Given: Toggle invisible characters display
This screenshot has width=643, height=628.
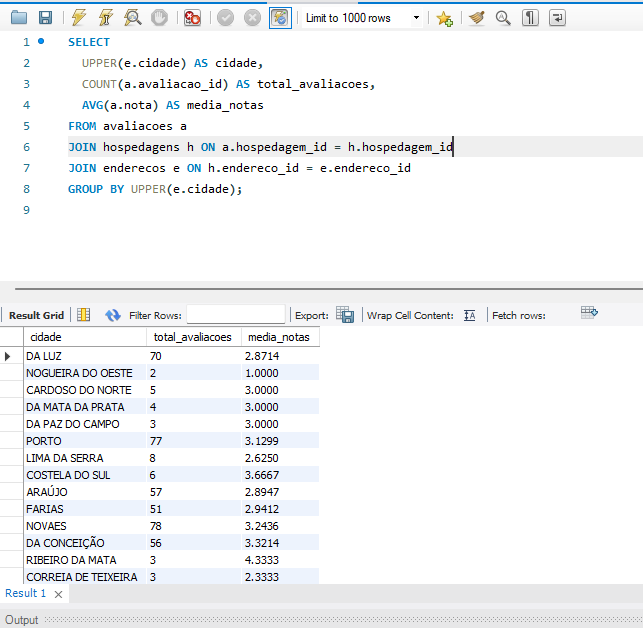Looking at the screenshot, I should click(x=530, y=18).
